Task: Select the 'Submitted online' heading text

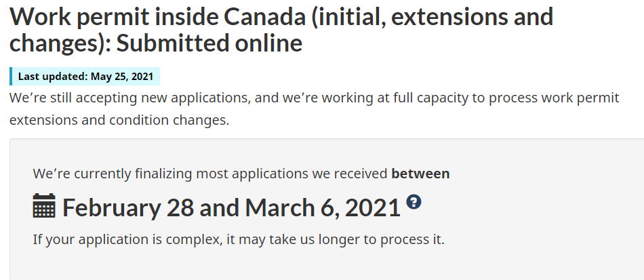Action: pos(209,43)
